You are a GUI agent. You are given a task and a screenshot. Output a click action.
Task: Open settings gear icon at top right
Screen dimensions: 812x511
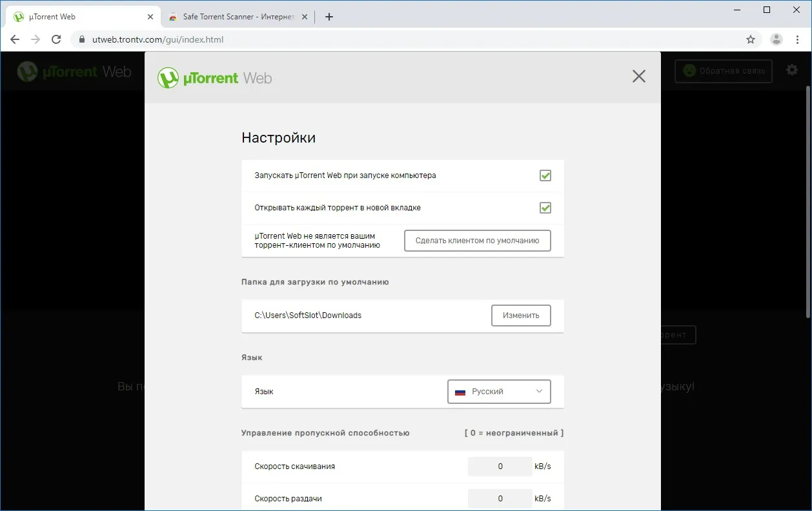792,70
